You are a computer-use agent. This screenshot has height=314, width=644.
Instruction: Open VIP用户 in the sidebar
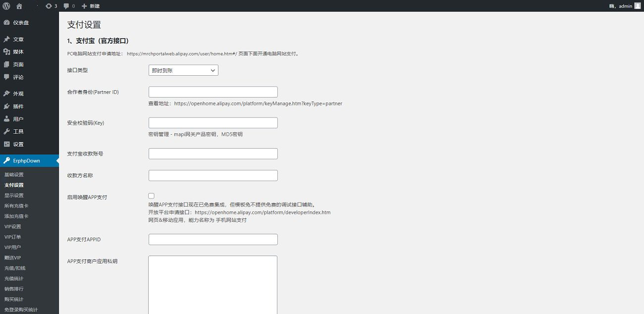(13, 248)
